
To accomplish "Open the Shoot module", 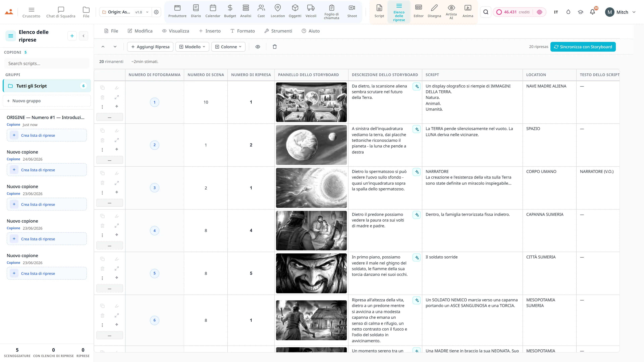I will click(x=352, y=12).
